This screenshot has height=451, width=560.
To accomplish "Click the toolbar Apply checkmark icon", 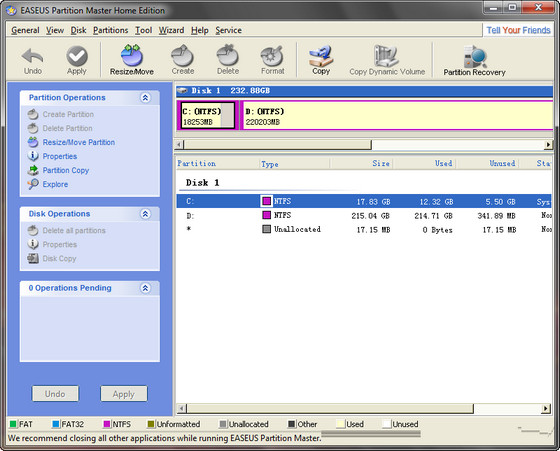I will click(x=77, y=56).
